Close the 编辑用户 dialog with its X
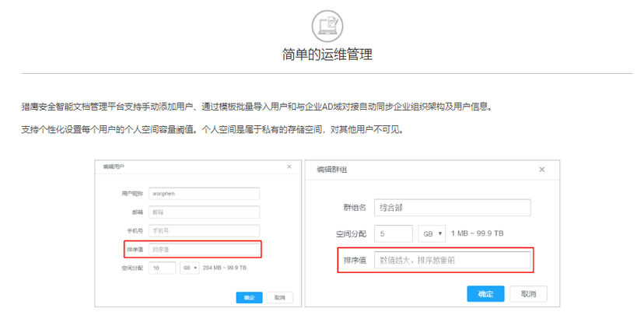This screenshot has height=326, width=644. 289,167
